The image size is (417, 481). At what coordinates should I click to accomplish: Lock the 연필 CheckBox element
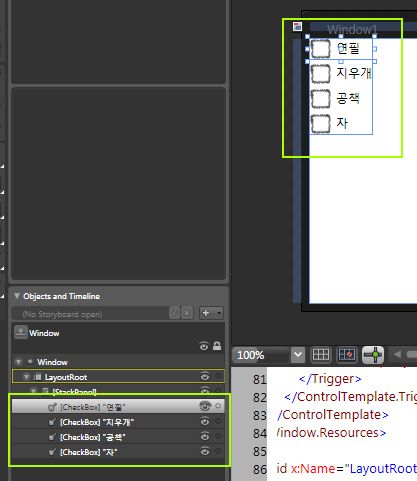tap(218, 406)
